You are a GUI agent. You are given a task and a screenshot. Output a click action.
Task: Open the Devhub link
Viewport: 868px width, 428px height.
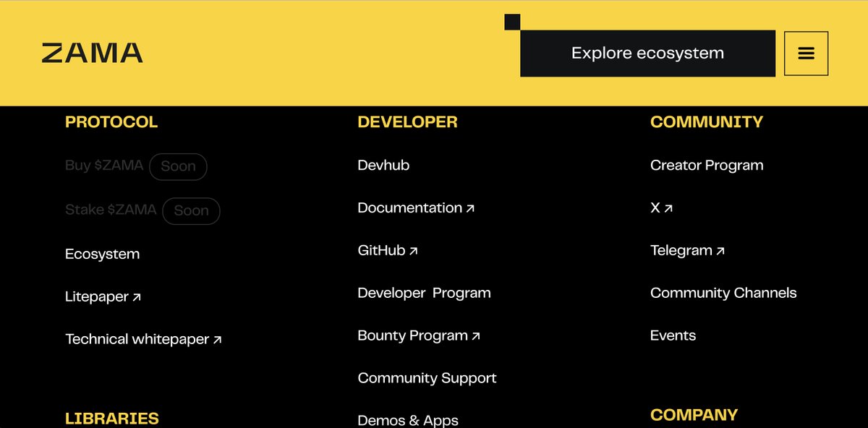click(x=383, y=165)
